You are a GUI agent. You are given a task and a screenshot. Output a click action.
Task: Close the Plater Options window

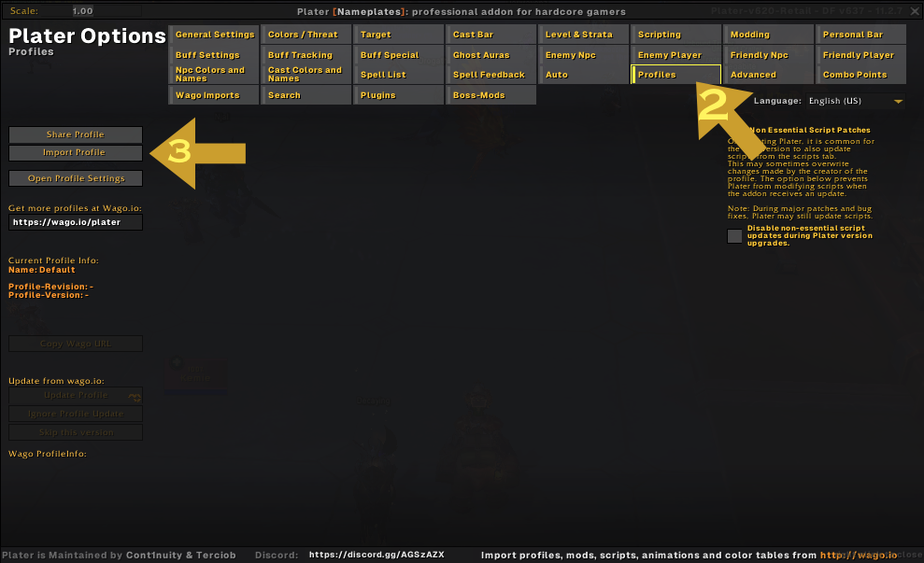click(915, 11)
